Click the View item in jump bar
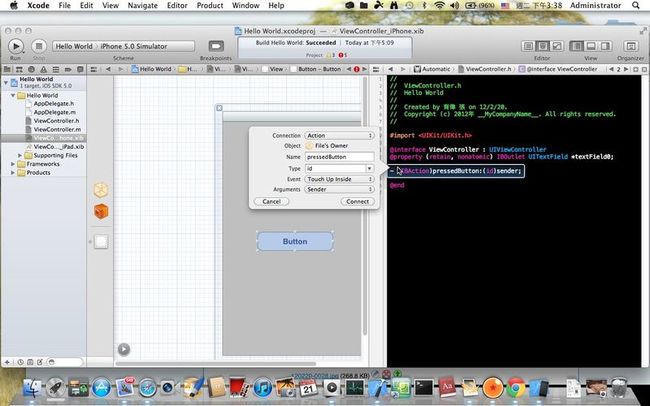This screenshot has height=406, width=650. coord(272,69)
